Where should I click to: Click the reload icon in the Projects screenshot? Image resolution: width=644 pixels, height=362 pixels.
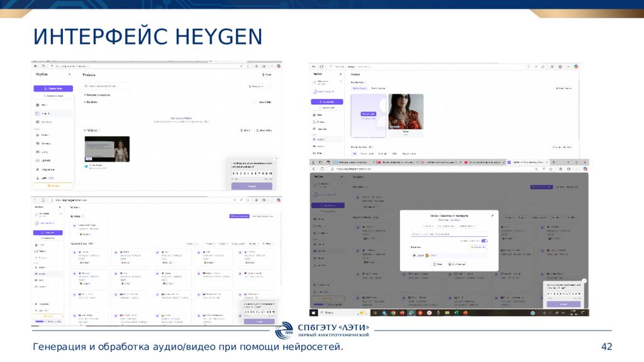tap(43, 66)
